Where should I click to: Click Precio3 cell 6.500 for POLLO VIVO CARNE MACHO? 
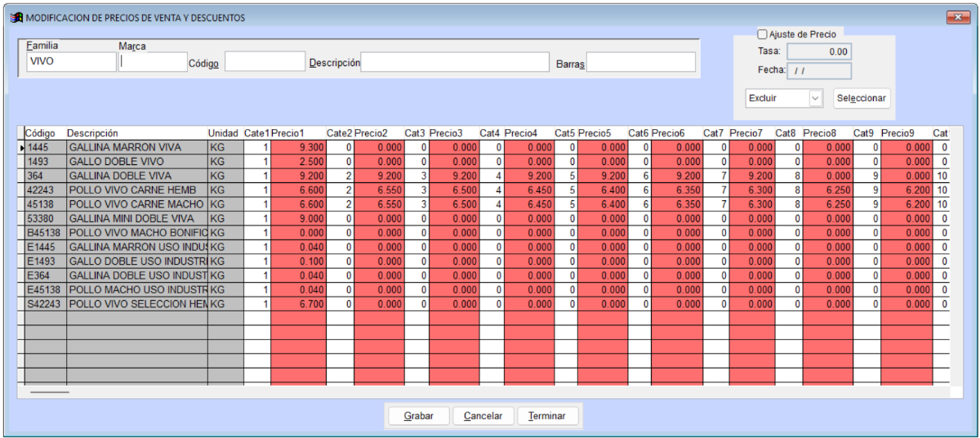point(454,204)
